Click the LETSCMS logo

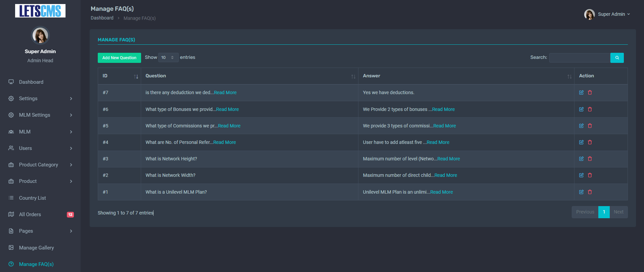40,11
